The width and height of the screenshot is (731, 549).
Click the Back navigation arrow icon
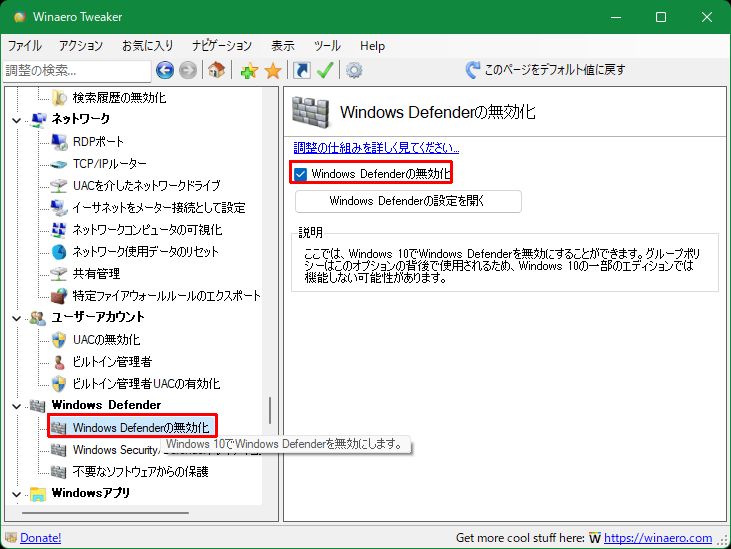(x=165, y=70)
